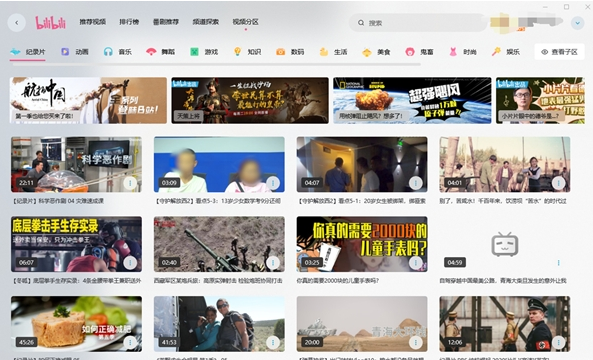The height and width of the screenshot is (360, 593).
Task: Open more options on the 20:00 desert video
Action: 416,342
